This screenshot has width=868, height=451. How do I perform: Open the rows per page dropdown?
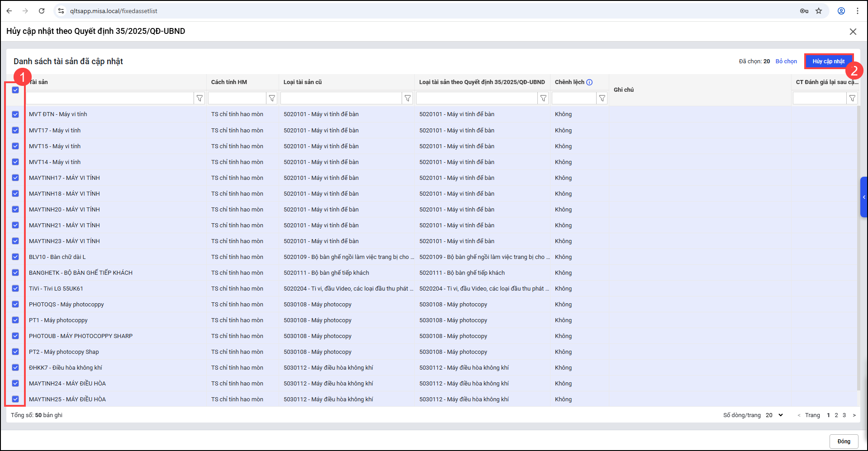click(x=774, y=415)
